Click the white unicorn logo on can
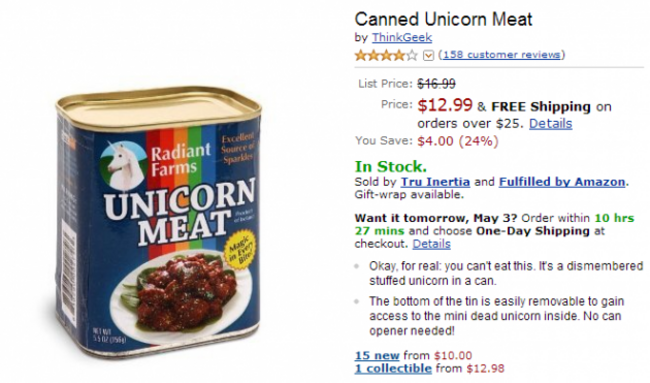The width and height of the screenshot is (650, 383). point(123,165)
